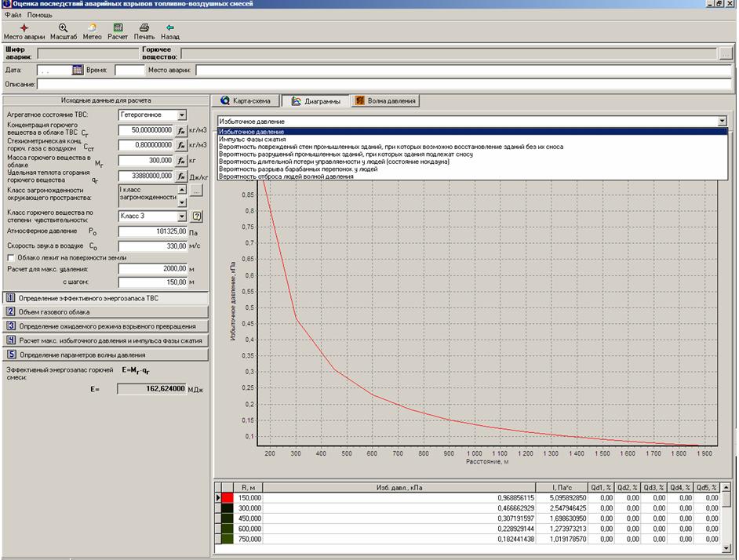Click the fx button beside the 50,000000000 concentration field
739x560 pixels.
(x=180, y=130)
